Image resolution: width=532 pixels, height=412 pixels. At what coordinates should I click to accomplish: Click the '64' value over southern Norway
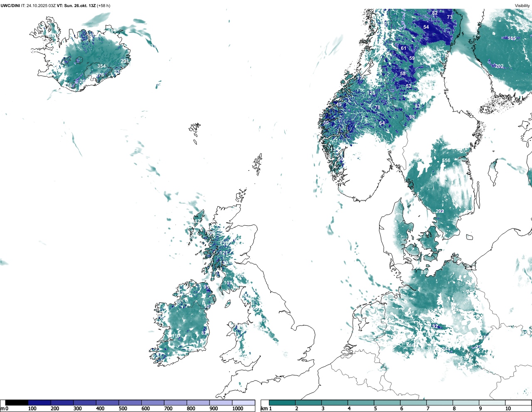click(x=382, y=123)
